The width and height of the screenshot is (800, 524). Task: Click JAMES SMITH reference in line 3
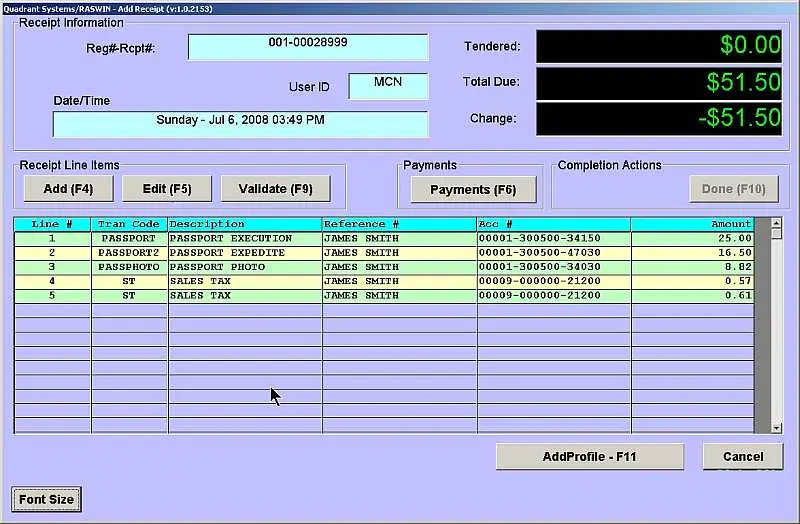(x=399, y=267)
